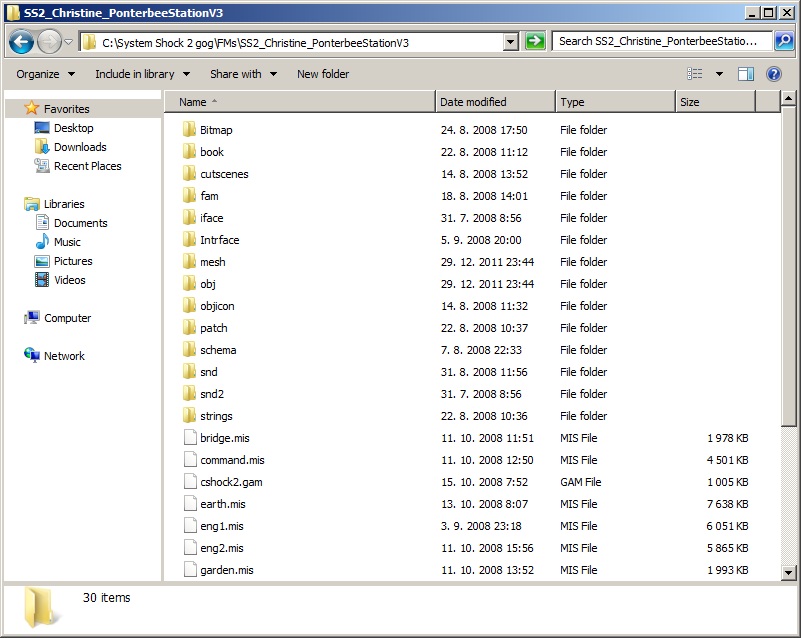Click the address bar path field

(292, 42)
